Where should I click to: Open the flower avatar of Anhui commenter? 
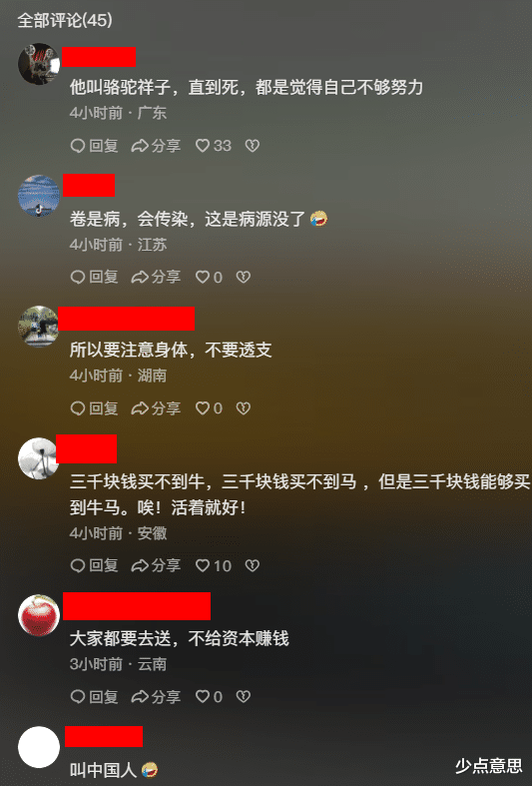coord(39,458)
